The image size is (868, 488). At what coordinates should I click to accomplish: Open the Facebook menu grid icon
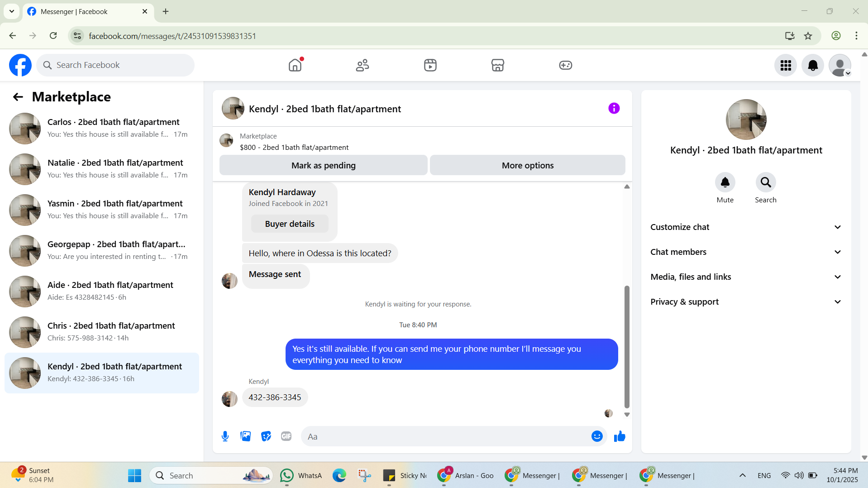point(786,66)
